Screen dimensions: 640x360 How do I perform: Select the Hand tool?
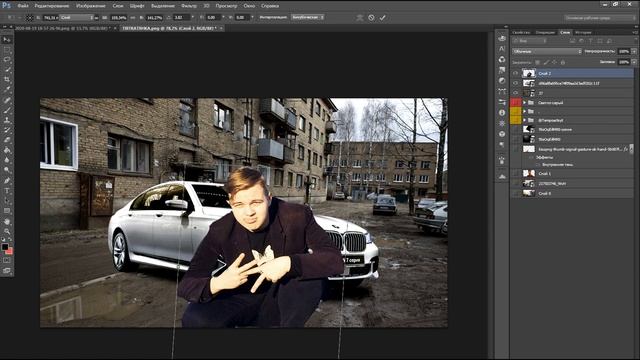tap(7, 222)
